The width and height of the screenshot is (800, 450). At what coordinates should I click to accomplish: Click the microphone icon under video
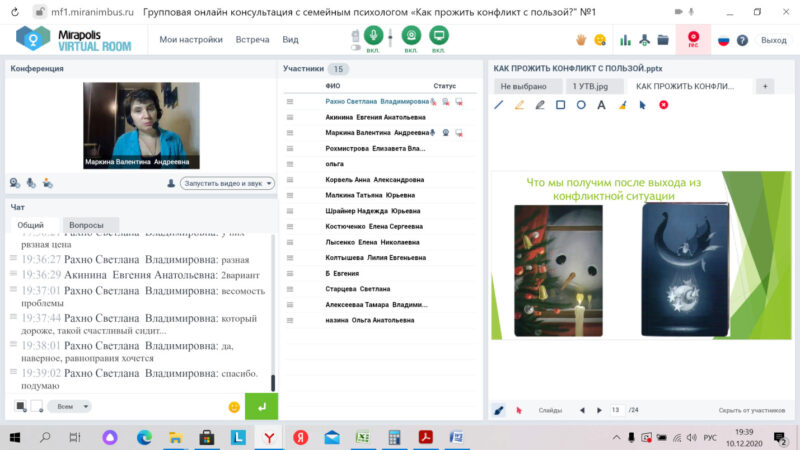[31, 183]
